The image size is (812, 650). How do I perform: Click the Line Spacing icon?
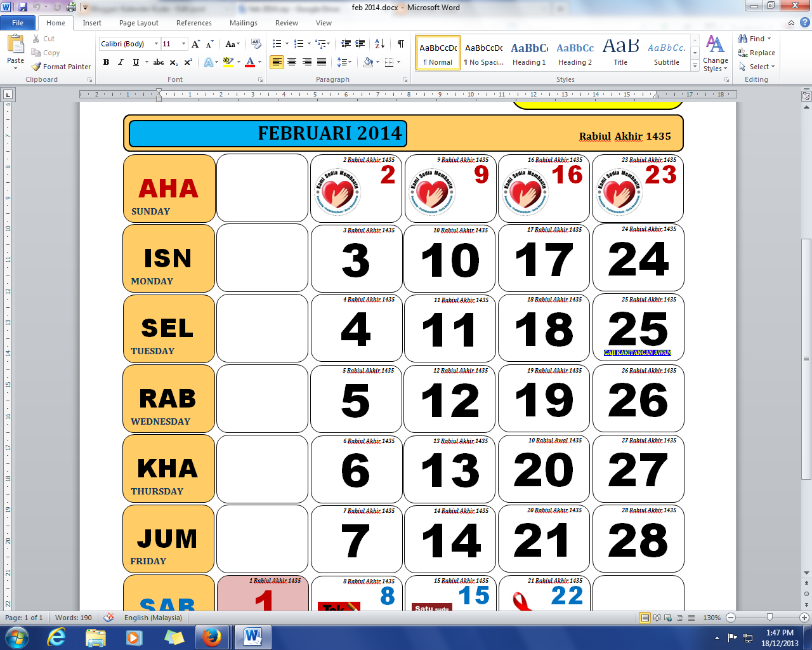pyautogui.click(x=342, y=62)
